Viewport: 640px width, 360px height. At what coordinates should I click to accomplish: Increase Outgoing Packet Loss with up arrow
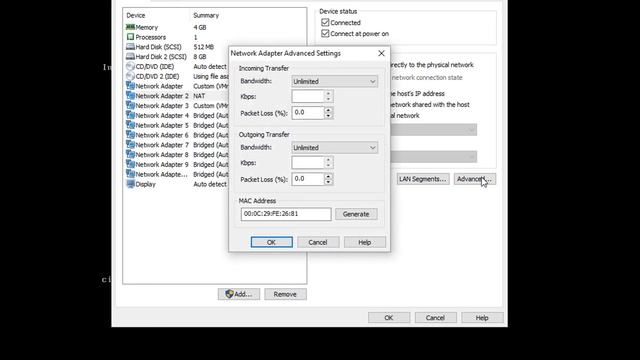pyautogui.click(x=329, y=176)
